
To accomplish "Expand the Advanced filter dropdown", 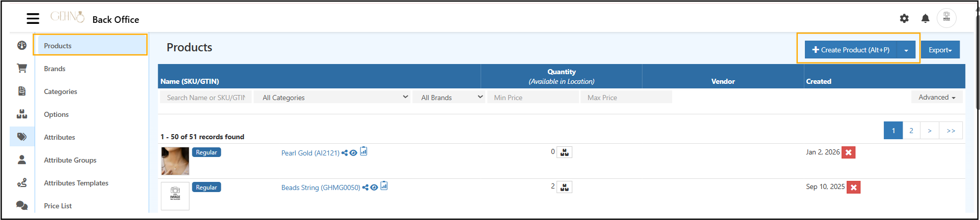I will click(x=937, y=97).
